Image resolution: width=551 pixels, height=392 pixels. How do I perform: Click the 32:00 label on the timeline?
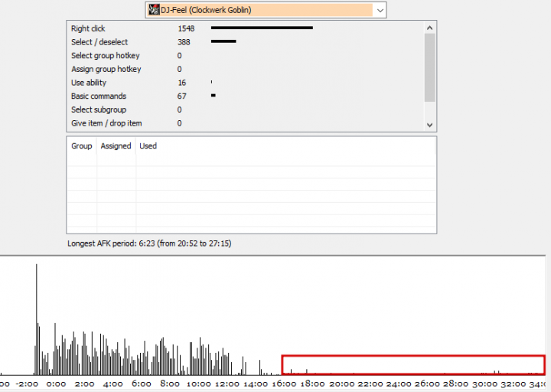pyautogui.click(x=512, y=384)
